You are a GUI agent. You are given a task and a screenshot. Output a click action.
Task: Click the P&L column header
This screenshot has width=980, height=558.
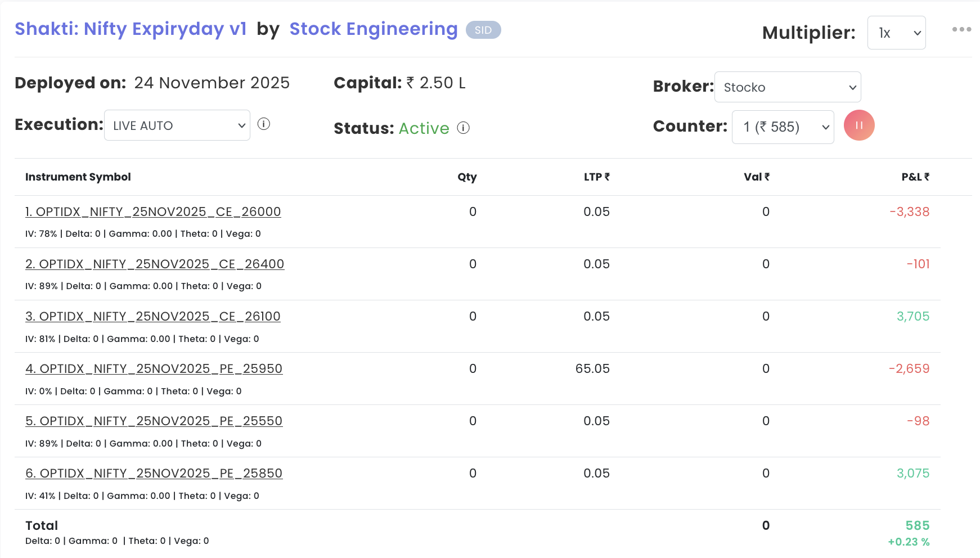click(915, 177)
